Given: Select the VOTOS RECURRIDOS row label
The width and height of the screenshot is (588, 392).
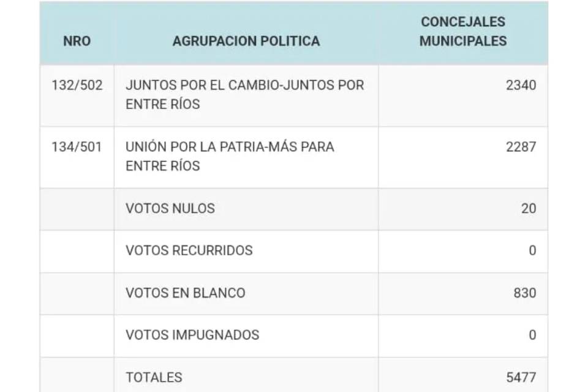Looking at the screenshot, I should [189, 250].
